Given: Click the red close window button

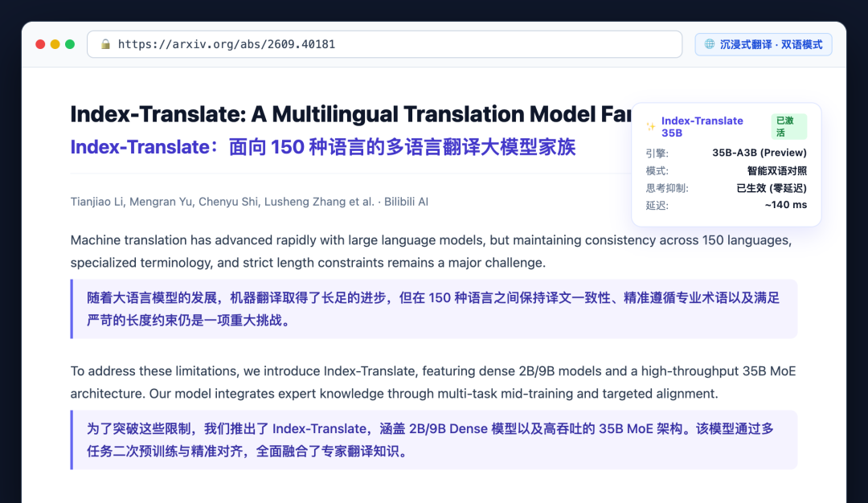Looking at the screenshot, I should point(40,44).
